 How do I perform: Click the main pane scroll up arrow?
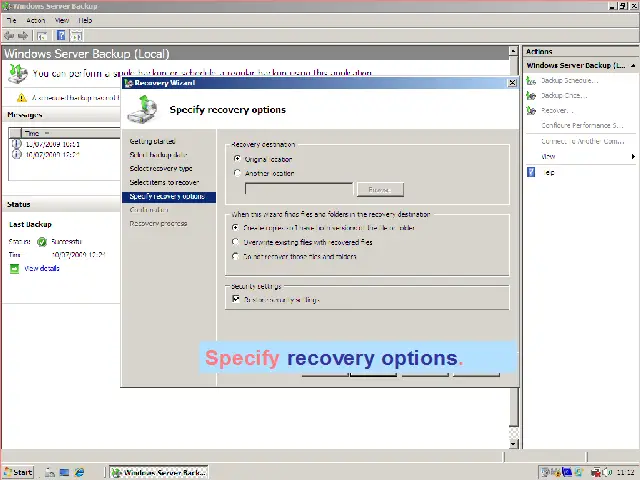pyautogui.click(x=513, y=51)
